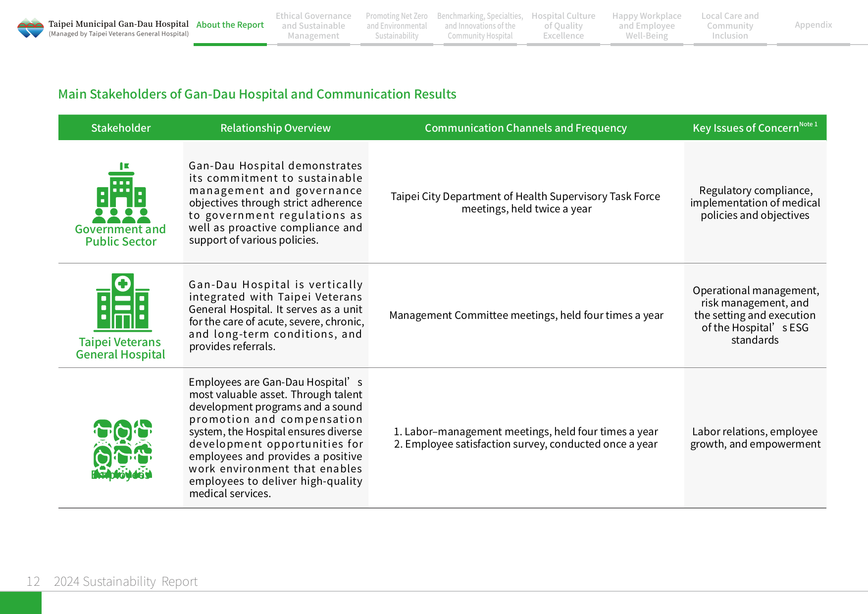
Task: Open the Appendix tab
Action: [813, 25]
